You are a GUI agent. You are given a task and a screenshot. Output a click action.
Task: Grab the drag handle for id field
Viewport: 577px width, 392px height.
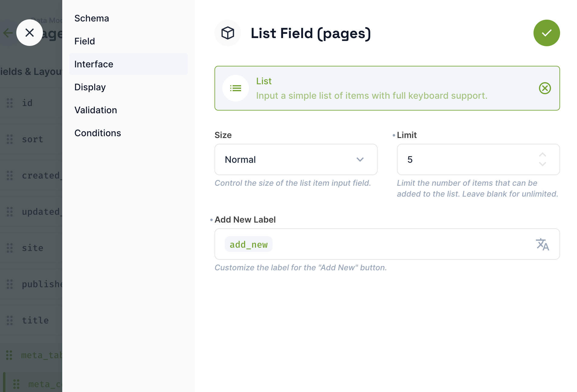pyautogui.click(x=10, y=103)
